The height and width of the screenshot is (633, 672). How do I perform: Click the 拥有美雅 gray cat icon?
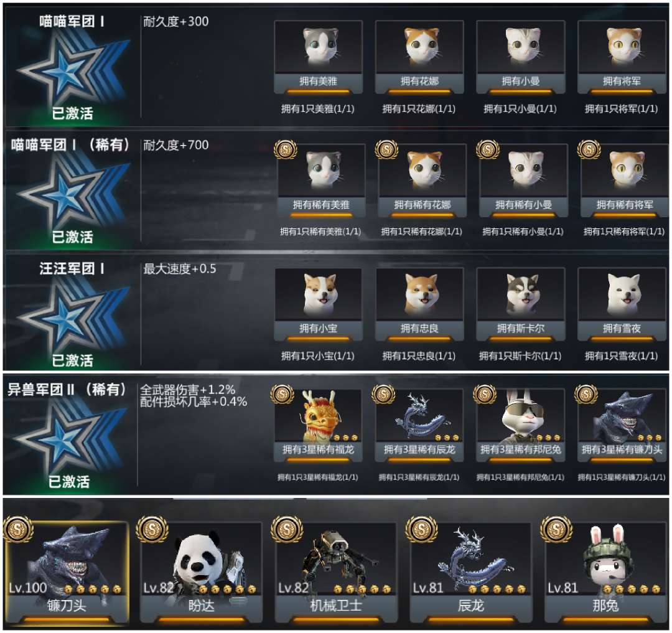(x=319, y=57)
